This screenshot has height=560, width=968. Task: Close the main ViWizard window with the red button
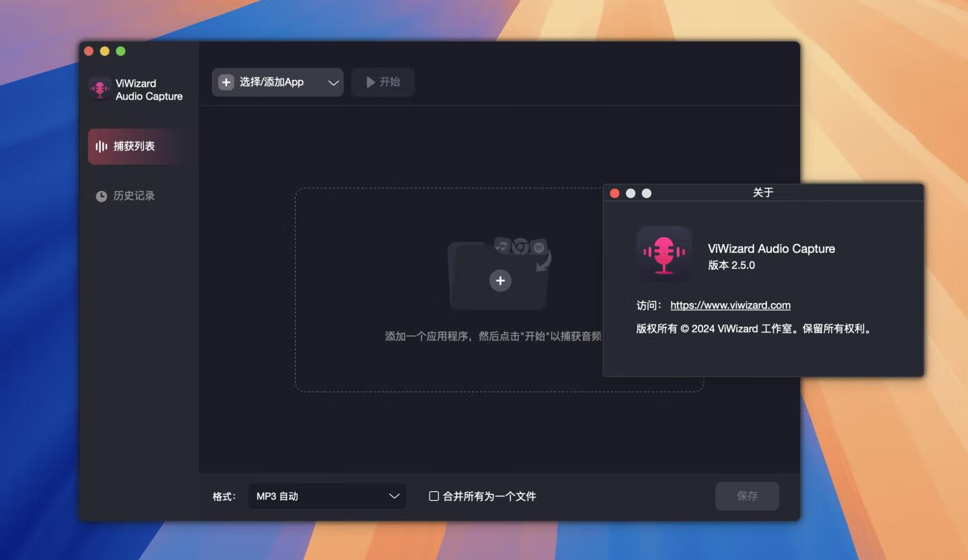click(89, 51)
